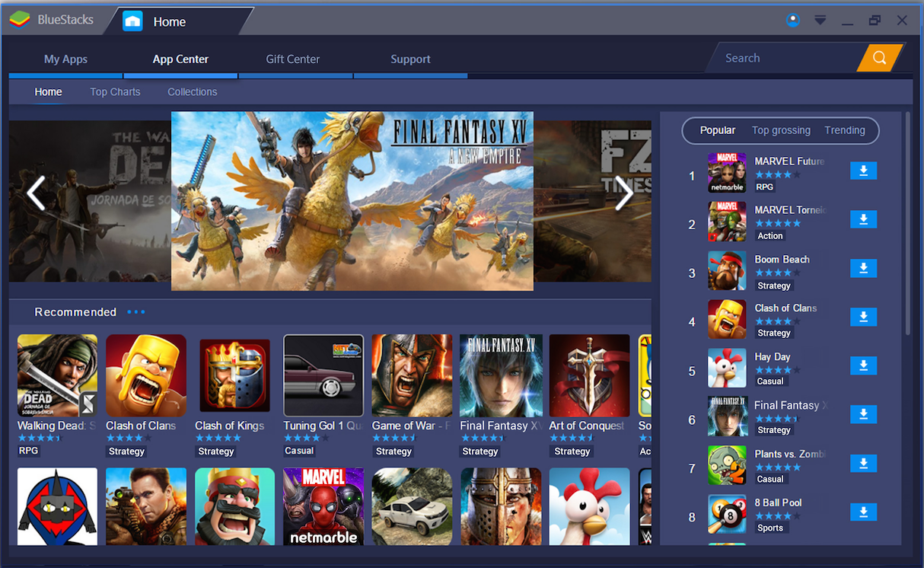The height and width of the screenshot is (568, 924).
Task: Expand Recommended with the three dots
Action: click(136, 312)
